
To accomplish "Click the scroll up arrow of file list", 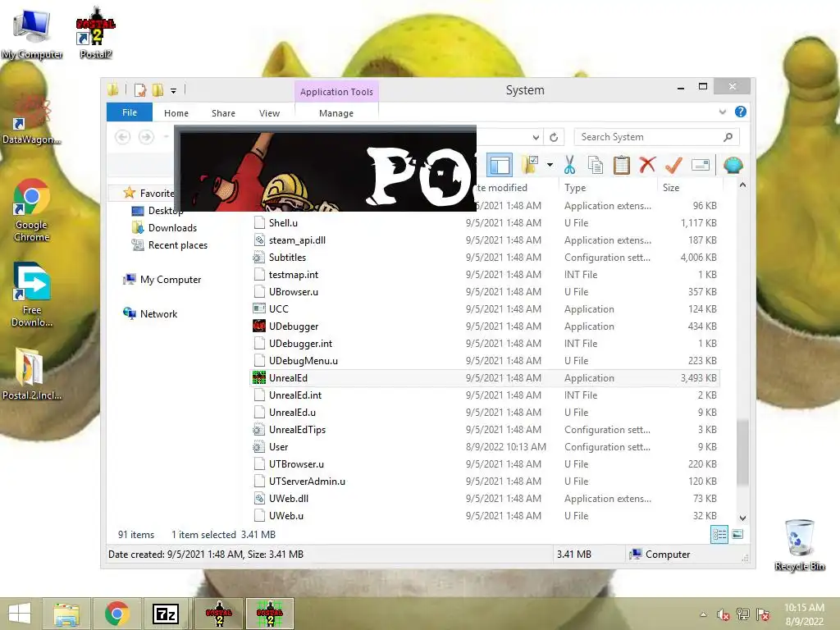I will tap(742, 185).
